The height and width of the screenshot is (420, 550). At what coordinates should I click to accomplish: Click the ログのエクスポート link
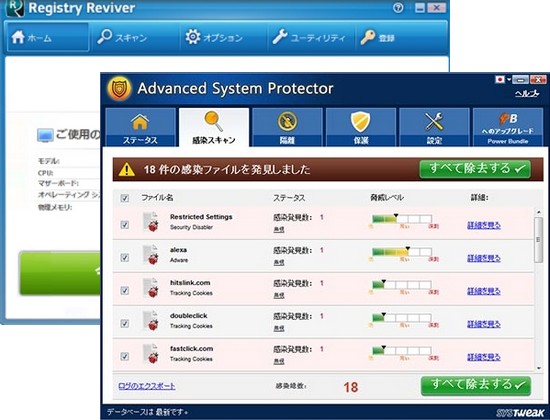(x=147, y=386)
